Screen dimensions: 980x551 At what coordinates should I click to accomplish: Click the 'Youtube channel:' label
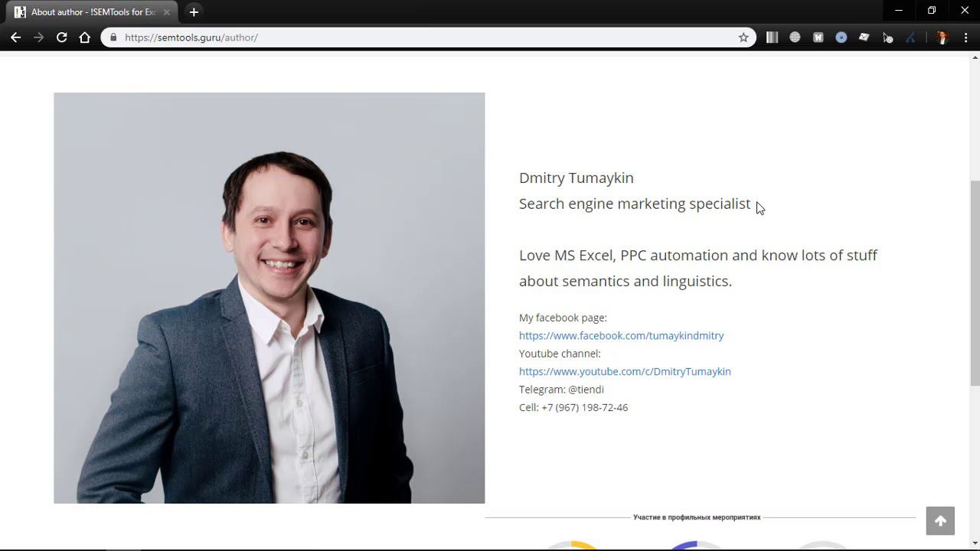560,354
